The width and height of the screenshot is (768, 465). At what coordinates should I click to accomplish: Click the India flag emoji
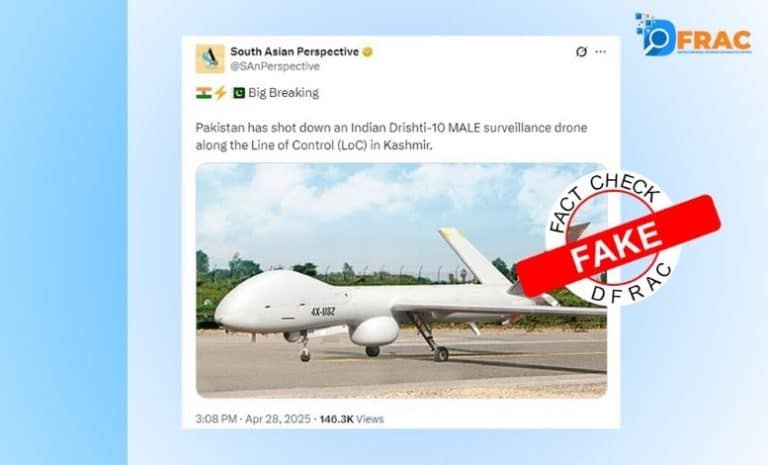(x=204, y=93)
